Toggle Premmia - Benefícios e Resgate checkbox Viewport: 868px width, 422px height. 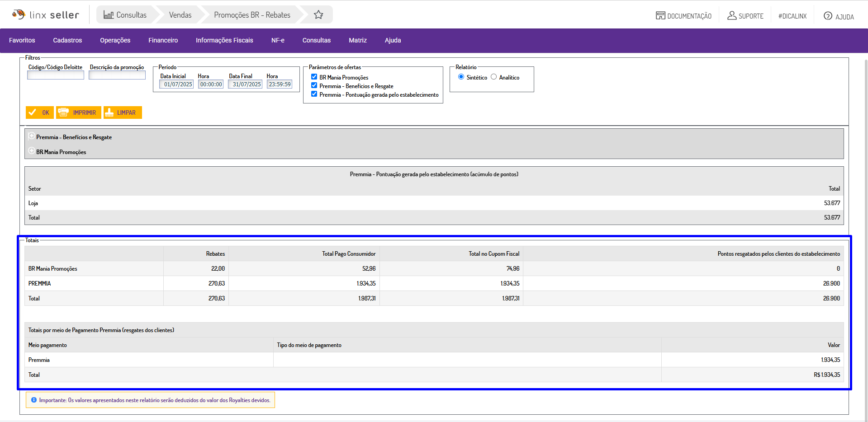point(314,85)
